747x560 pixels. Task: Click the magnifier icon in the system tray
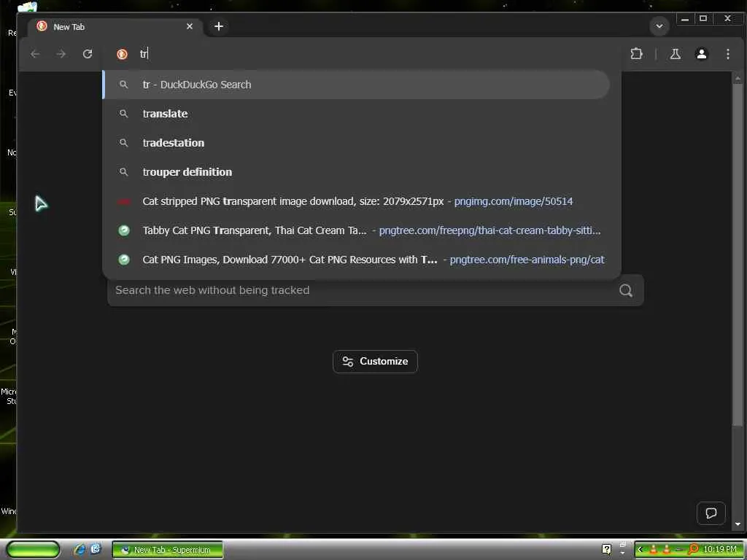693,549
